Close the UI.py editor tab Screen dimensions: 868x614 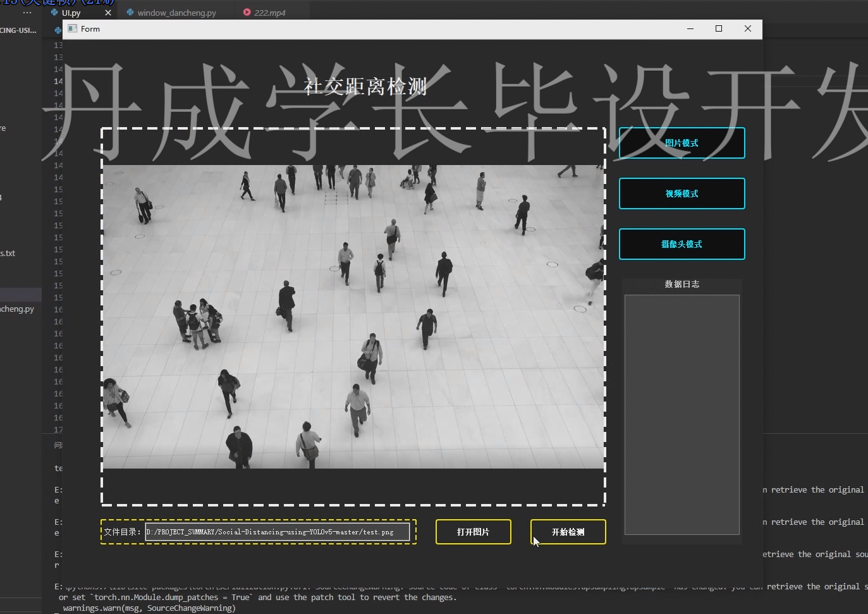[108, 13]
